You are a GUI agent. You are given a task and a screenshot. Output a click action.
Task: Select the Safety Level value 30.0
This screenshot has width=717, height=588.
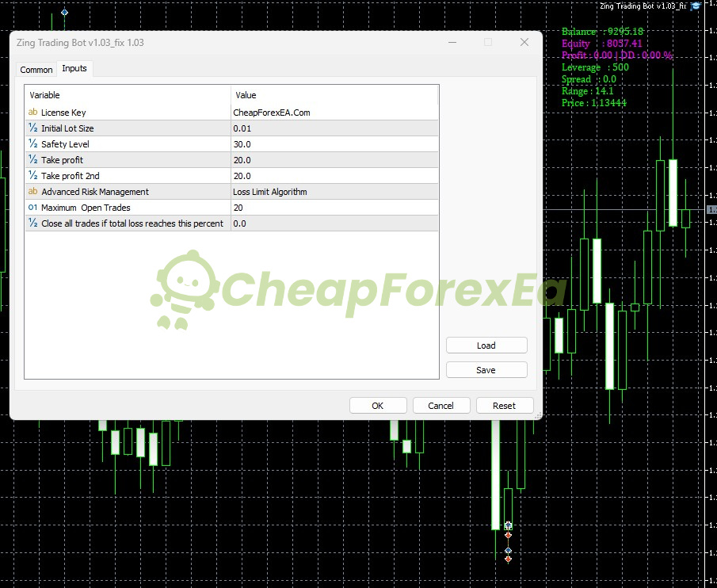pyautogui.click(x=334, y=144)
